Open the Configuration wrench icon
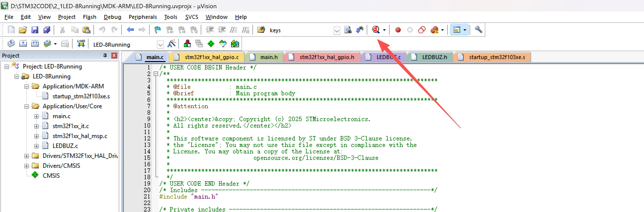644x212 pixels. pyautogui.click(x=478, y=30)
